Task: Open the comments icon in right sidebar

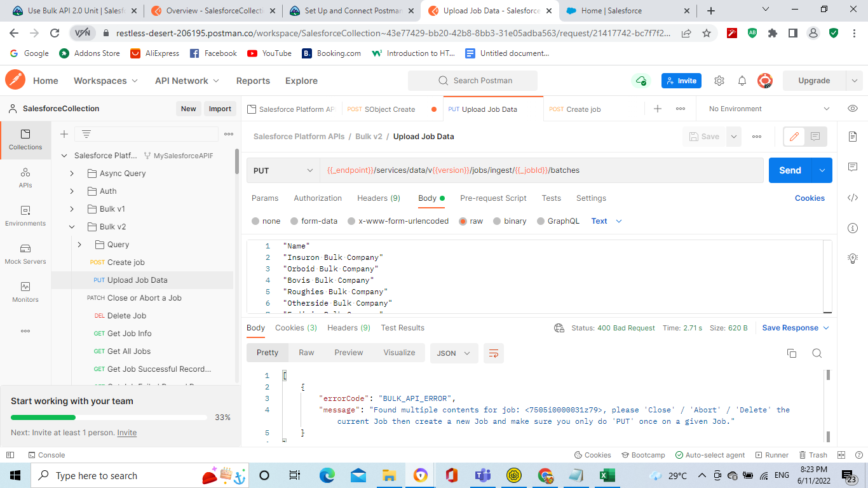Action: 853,167
